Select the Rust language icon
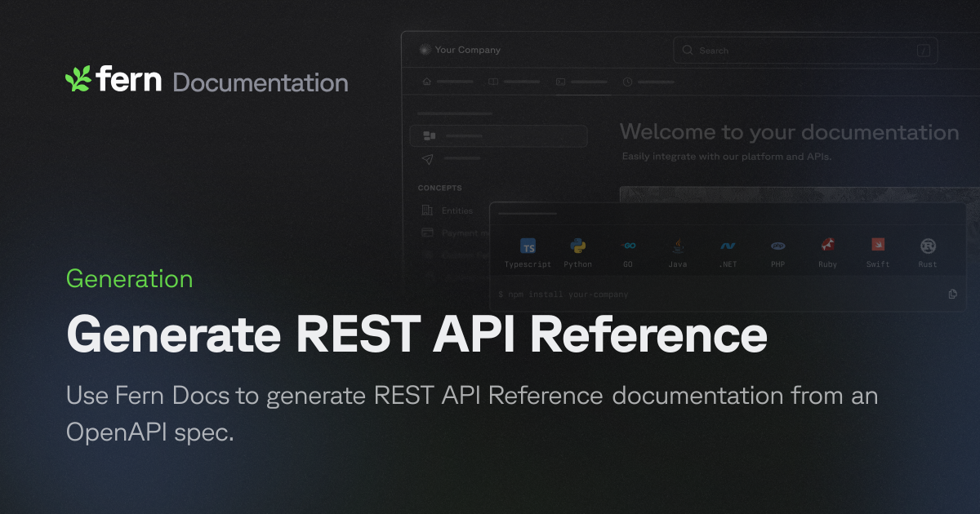Screen dimensions: 980x514 tap(928, 246)
